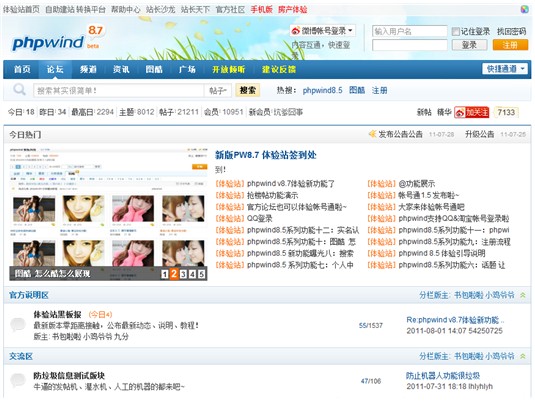535x402 pixels.
Task: Open the red 手机版 top link
Action: tap(261, 10)
